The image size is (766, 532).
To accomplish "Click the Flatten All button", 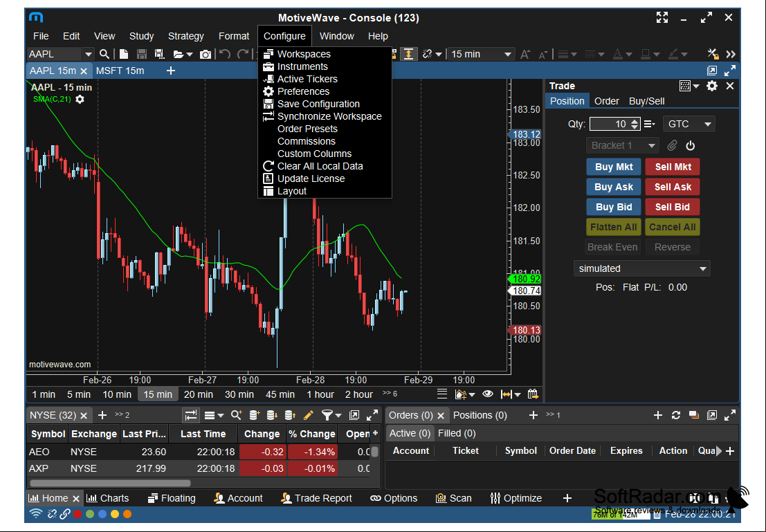I will coord(614,227).
